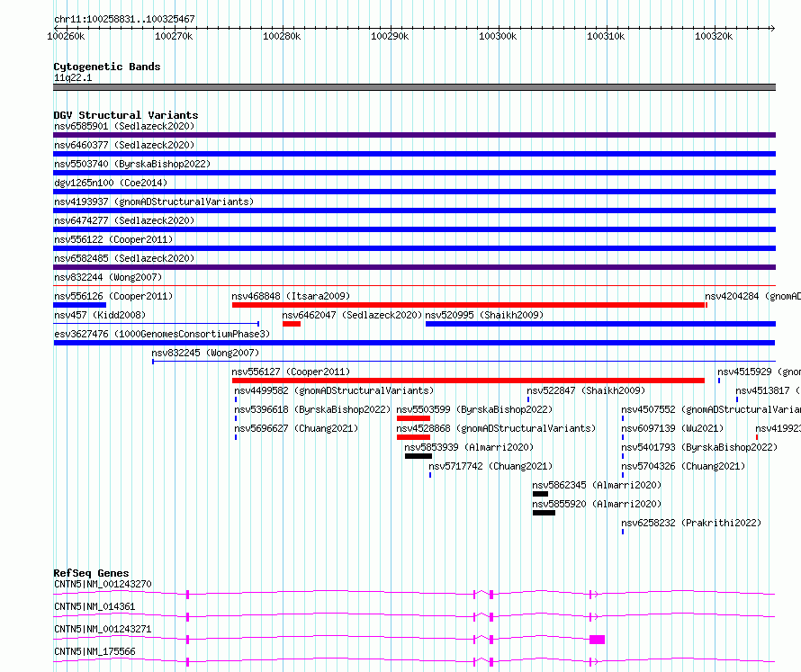Viewport: 801px width, 672px height.
Task: Open variant nsv5717742 (Chuang2021) label
Action: (490, 466)
